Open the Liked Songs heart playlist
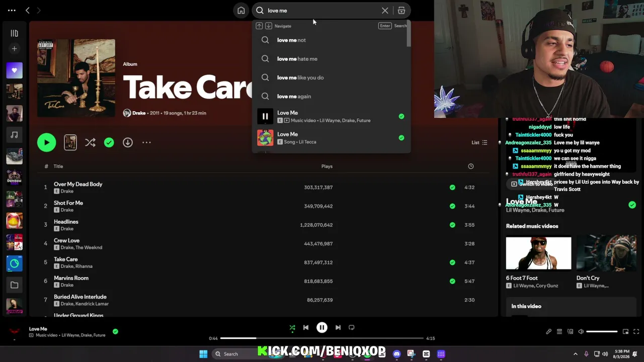This screenshot has height=362, width=644. (x=14, y=70)
